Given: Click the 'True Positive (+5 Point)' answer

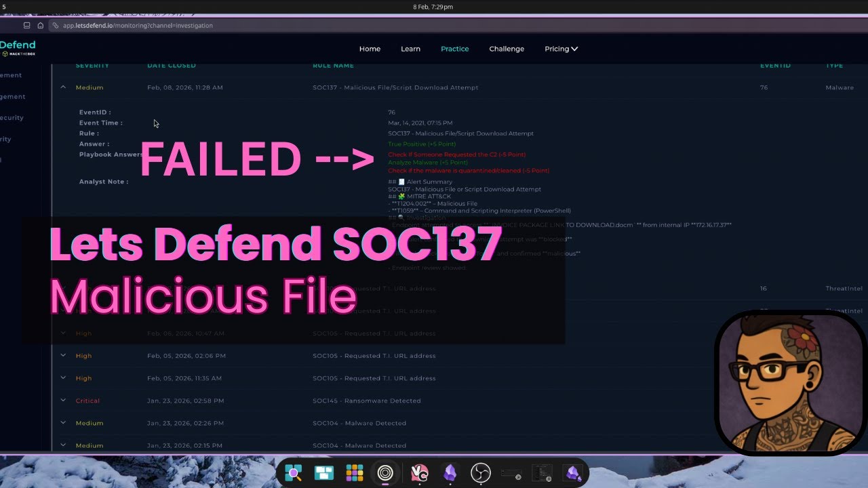Looking at the screenshot, I should pyautogui.click(x=422, y=144).
